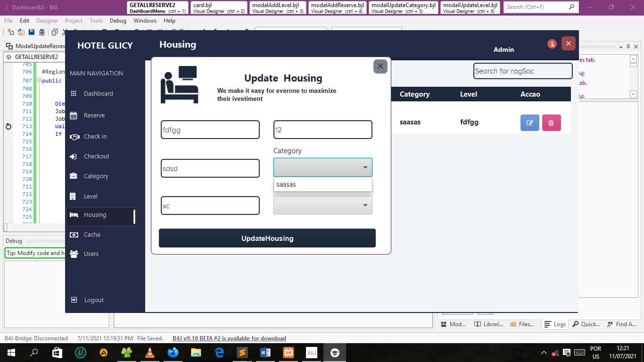Open Microsoft Word from the taskbar
Image resolution: width=644 pixels, height=362 pixels.
click(x=265, y=353)
